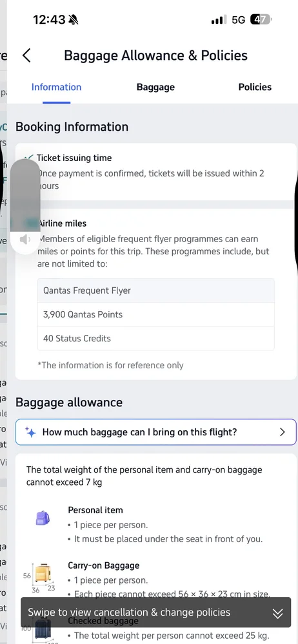Collapse the swipe hint double chevron
Screen dimensions: 298x644
[x=278, y=614]
